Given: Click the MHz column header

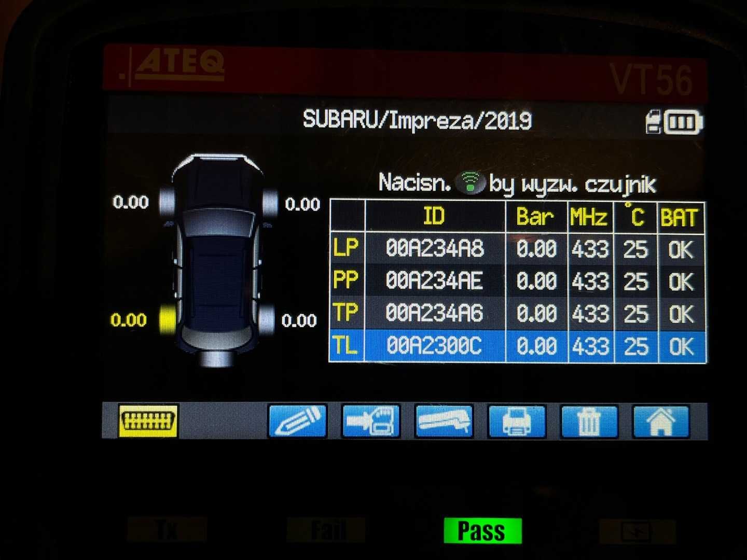Looking at the screenshot, I should tap(590, 216).
